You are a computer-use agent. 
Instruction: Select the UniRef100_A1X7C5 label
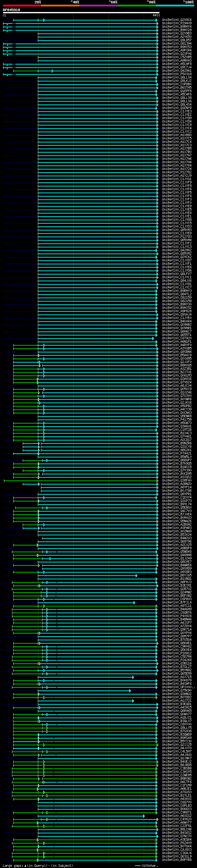[x=177, y=138]
